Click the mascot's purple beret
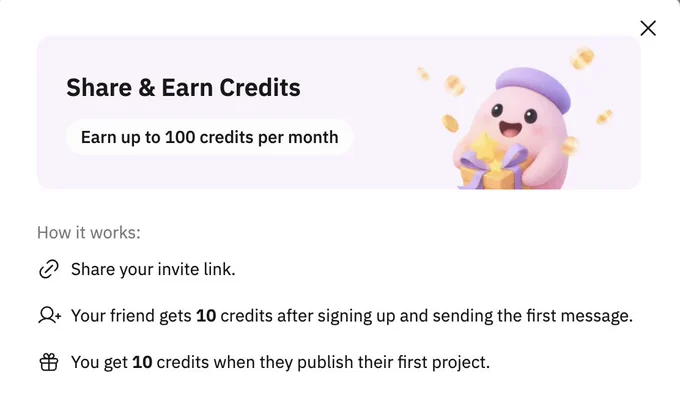This screenshot has height=401, width=680. pyautogui.click(x=533, y=89)
